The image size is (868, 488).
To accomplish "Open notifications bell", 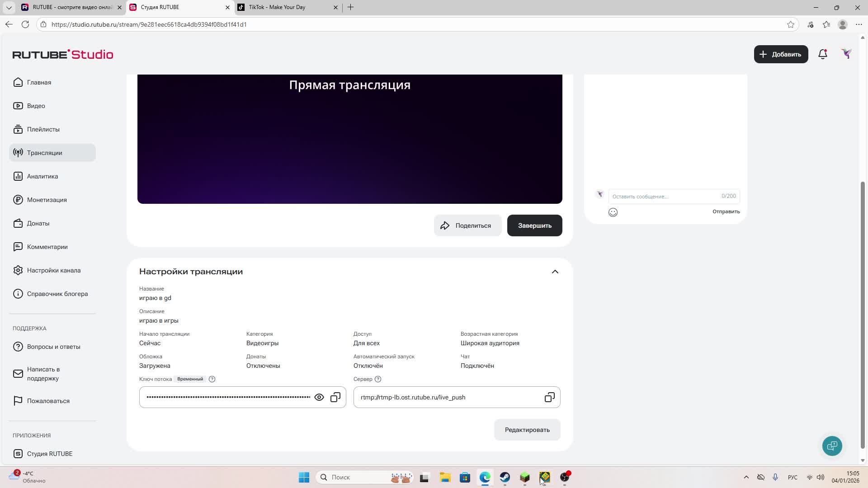I will tap(823, 54).
